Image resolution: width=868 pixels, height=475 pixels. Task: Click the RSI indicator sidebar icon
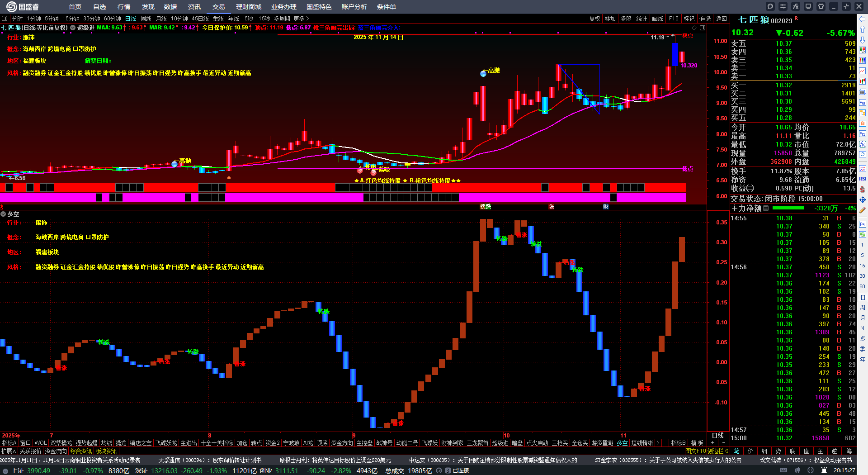click(863, 179)
